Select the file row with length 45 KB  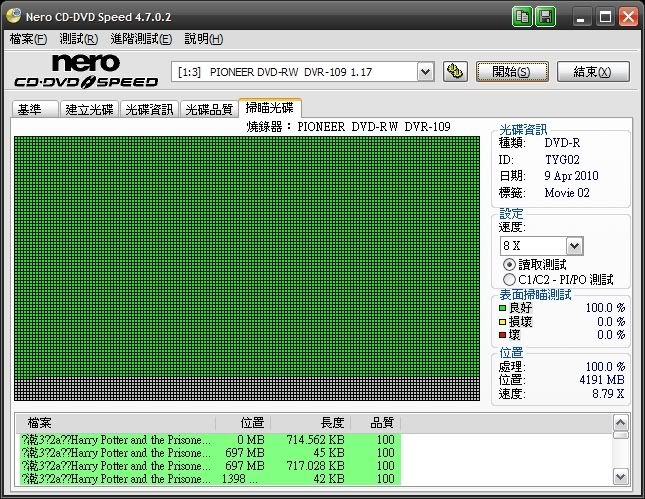[x=209, y=453]
